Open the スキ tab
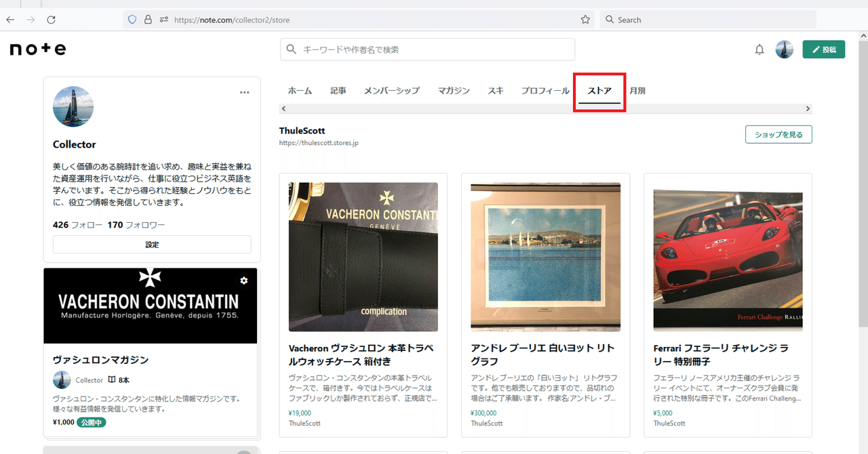Viewport: 868px width, 454px height. tap(496, 91)
